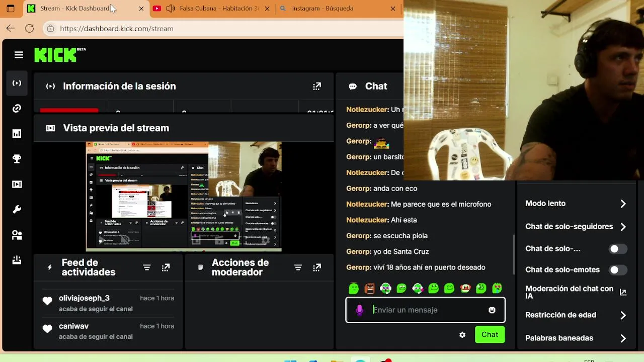The width and height of the screenshot is (644, 362).
Task: Switch to the Falsa Cubana YouTube tab
Action: coord(212,9)
